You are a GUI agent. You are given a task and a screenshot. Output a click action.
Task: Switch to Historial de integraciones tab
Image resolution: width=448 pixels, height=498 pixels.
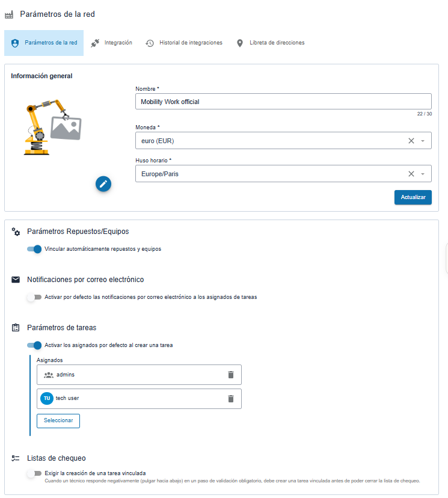point(184,43)
